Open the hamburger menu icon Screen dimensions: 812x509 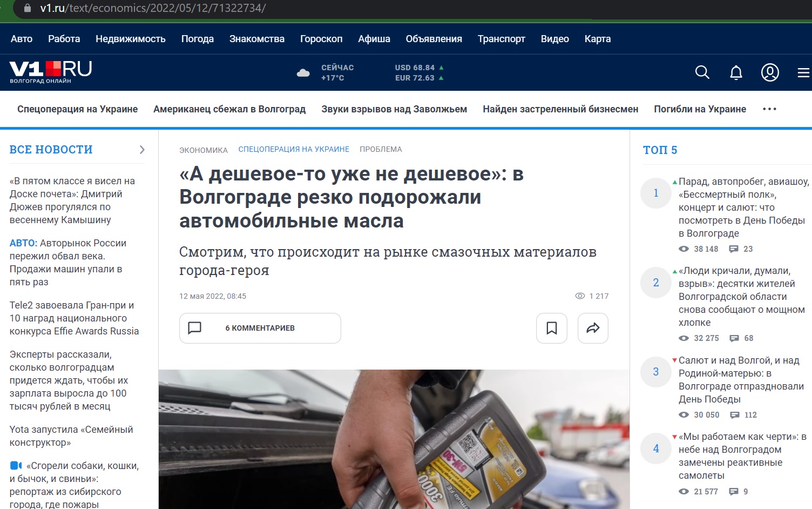(x=803, y=72)
